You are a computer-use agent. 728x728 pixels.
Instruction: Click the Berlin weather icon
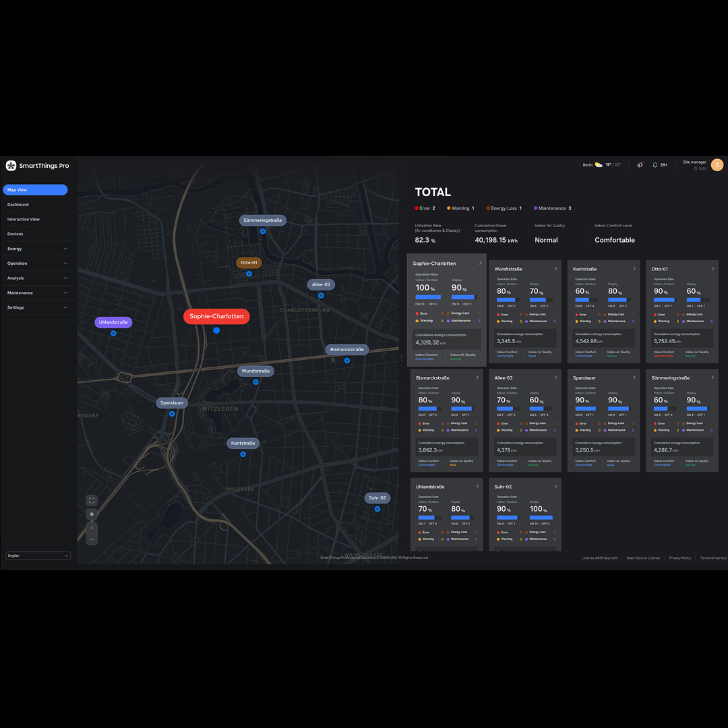599,165
